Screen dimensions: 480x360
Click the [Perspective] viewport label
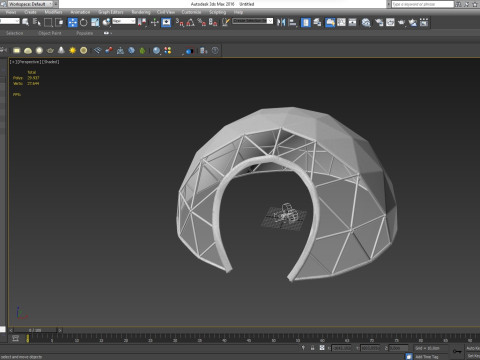click(x=30, y=62)
